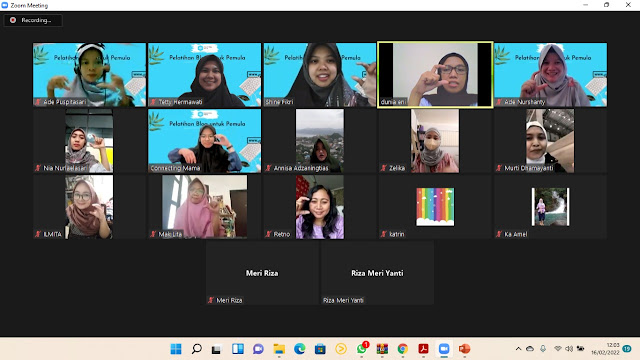
Task: Open Microsoft Store from the taskbar
Action: 320,349
